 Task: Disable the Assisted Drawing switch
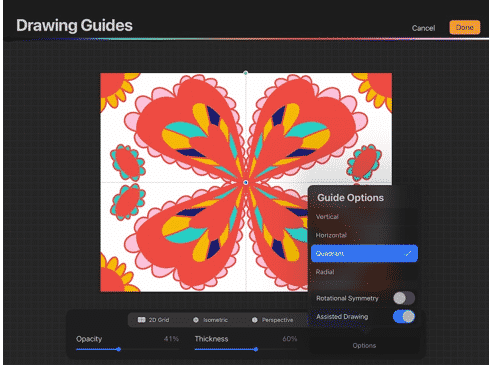tap(404, 317)
